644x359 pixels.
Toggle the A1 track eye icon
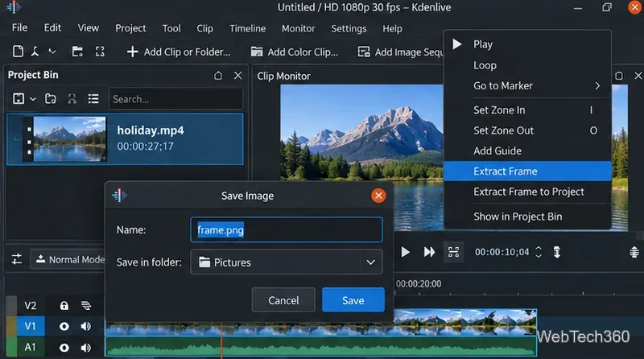64,348
